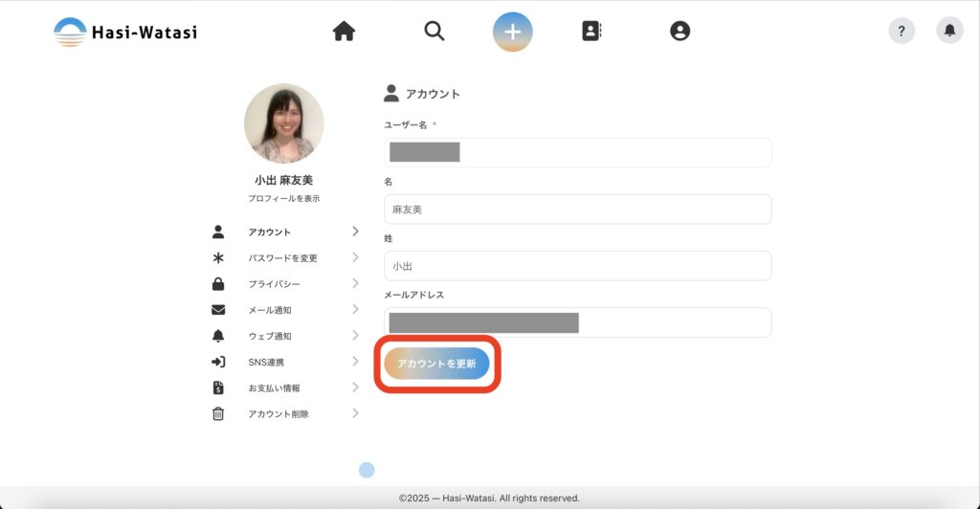Select SNS連携 in the settings menu
980x509 pixels.
[266, 363]
